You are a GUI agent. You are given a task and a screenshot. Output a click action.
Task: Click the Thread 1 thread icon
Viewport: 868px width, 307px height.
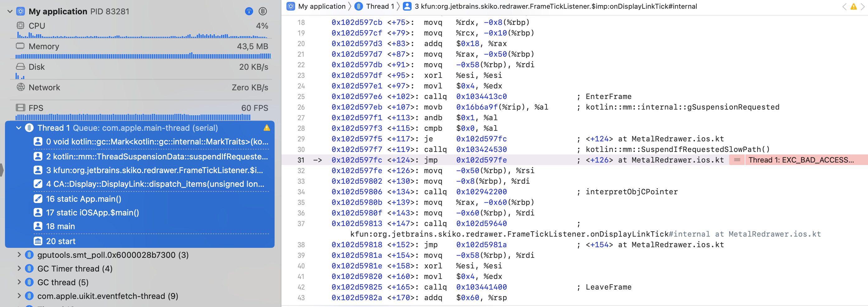30,128
